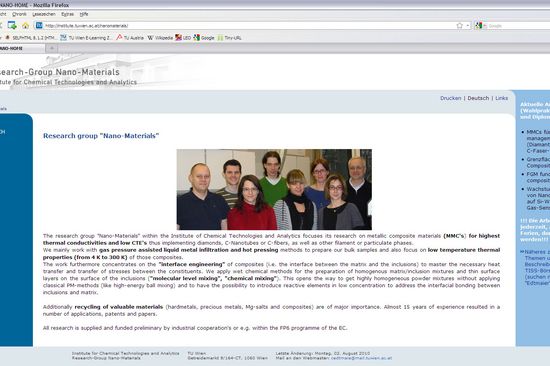Open the address bar history dropdown arrow
This screenshot has height=366, width=550.
point(468,26)
